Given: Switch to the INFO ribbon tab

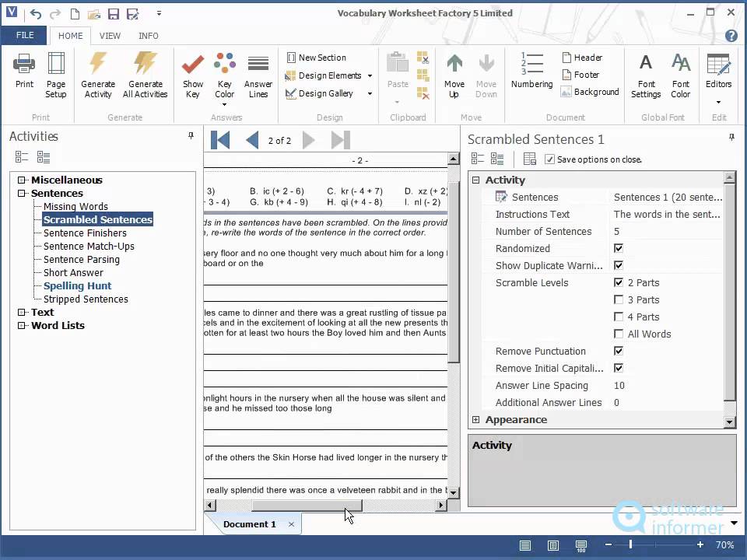Looking at the screenshot, I should pos(148,36).
